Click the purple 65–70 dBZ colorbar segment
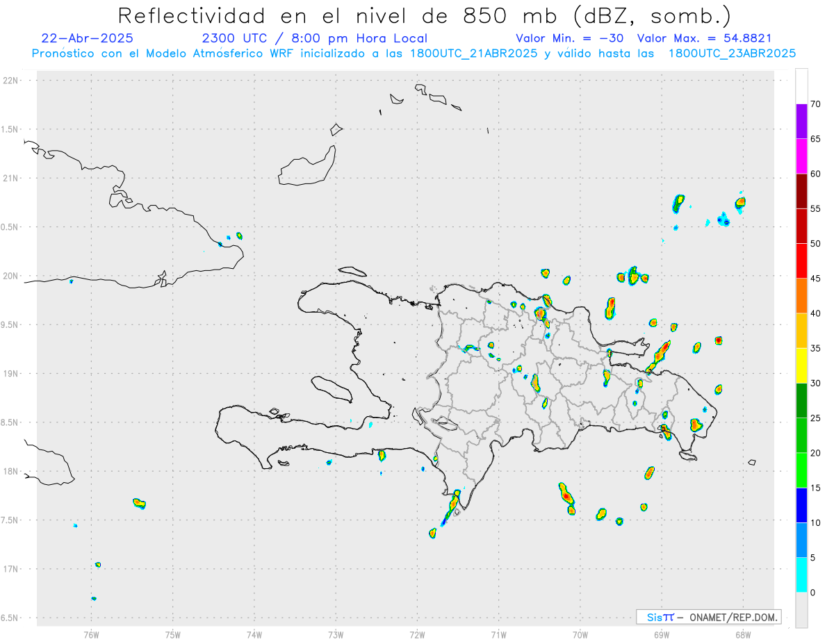 [x=801, y=122]
